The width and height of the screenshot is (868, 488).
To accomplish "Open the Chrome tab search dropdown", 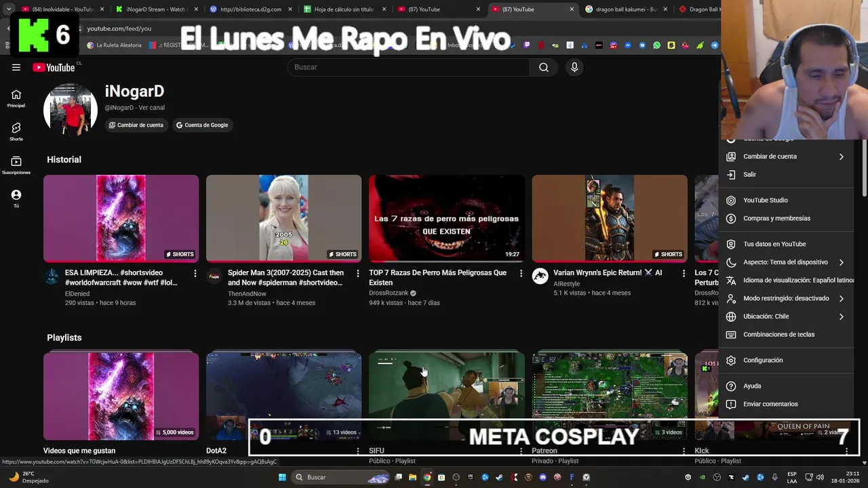I will coord(9,9).
